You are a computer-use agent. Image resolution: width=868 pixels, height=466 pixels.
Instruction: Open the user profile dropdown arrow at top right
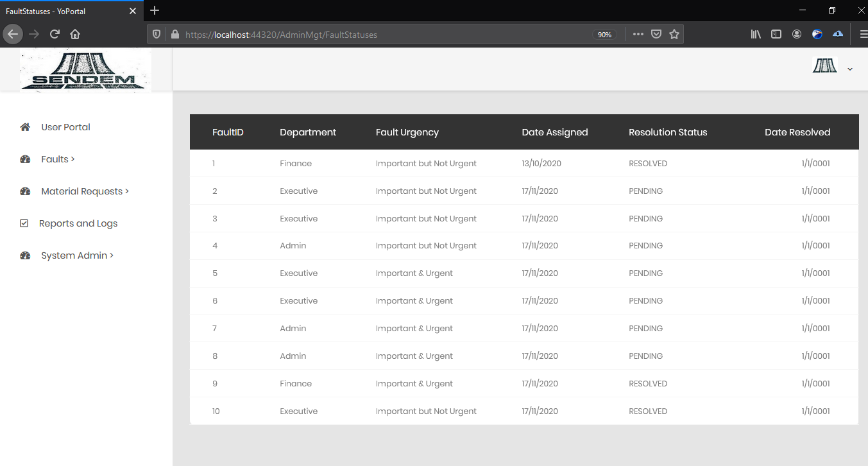click(x=850, y=69)
